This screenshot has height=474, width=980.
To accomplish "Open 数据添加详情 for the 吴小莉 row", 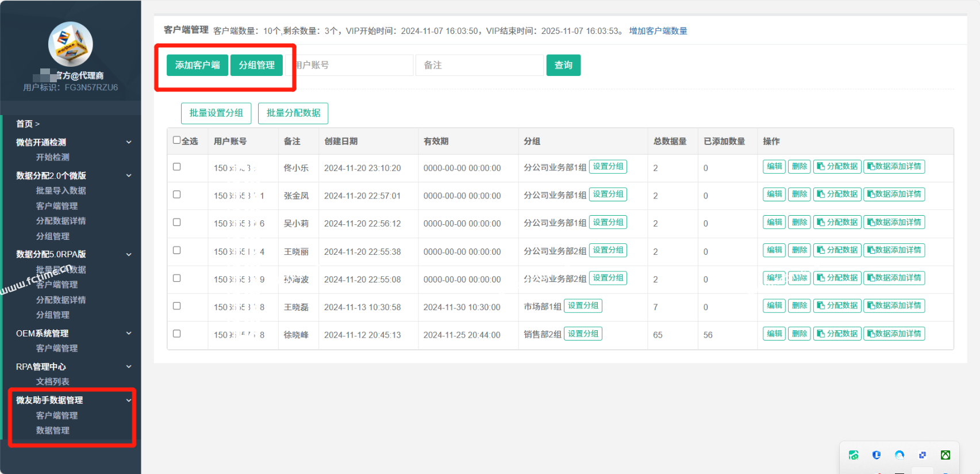I will coord(894,222).
